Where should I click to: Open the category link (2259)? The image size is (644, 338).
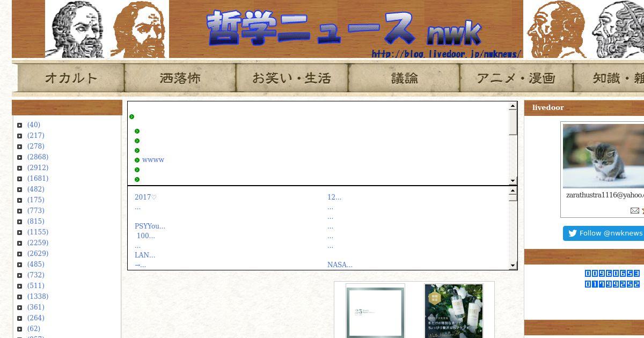click(x=38, y=243)
